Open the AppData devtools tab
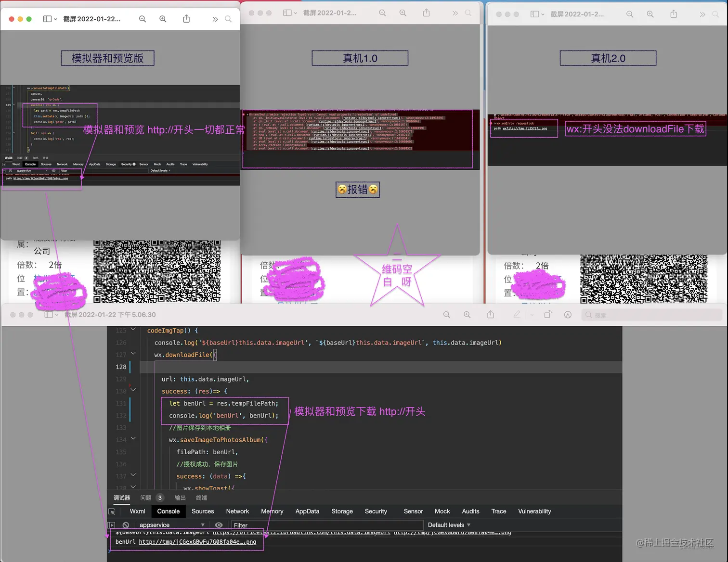 click(x=307, y=511)
